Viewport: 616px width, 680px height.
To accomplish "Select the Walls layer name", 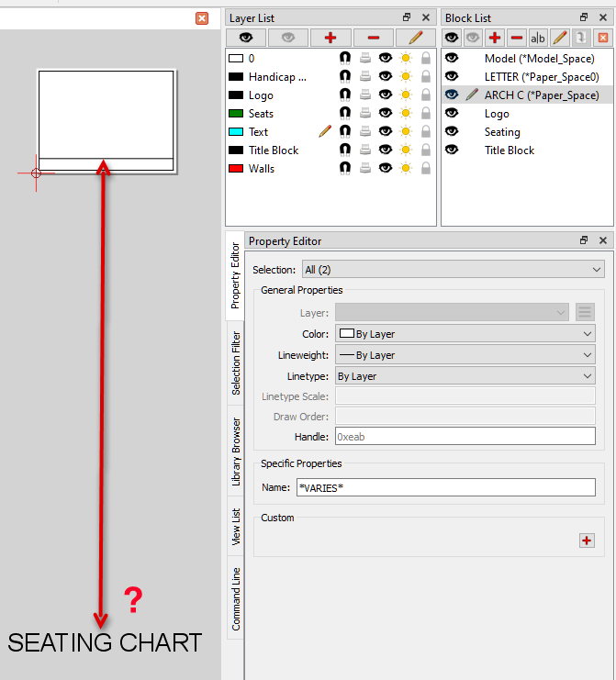I will coord(261,168).
